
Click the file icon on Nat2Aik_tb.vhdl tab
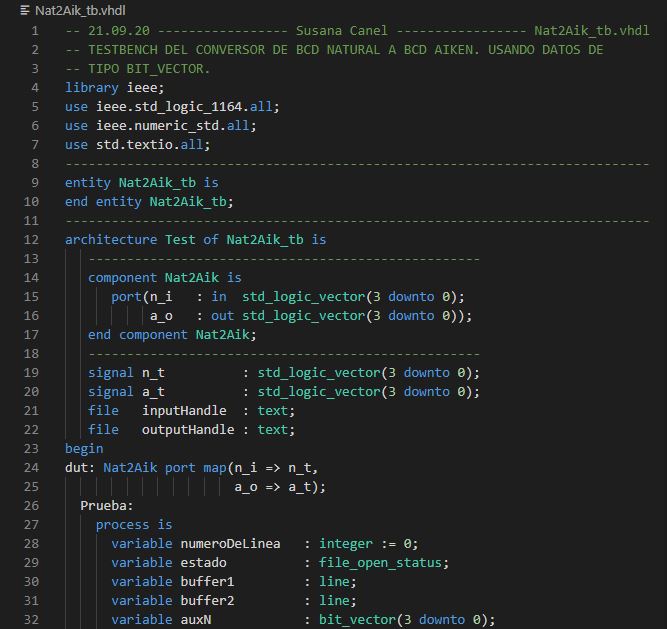pos(24,10)
